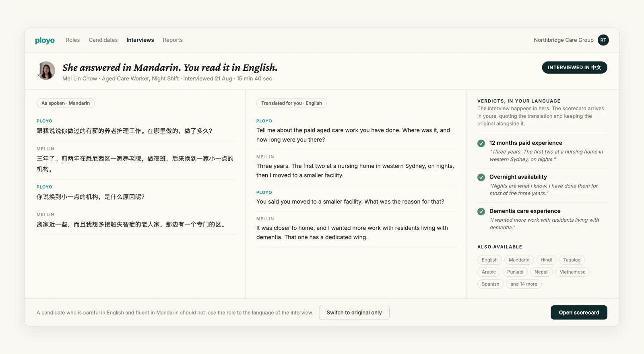Click the ployo logo
The image size is (644, 354).
click(x=45, y=40)
